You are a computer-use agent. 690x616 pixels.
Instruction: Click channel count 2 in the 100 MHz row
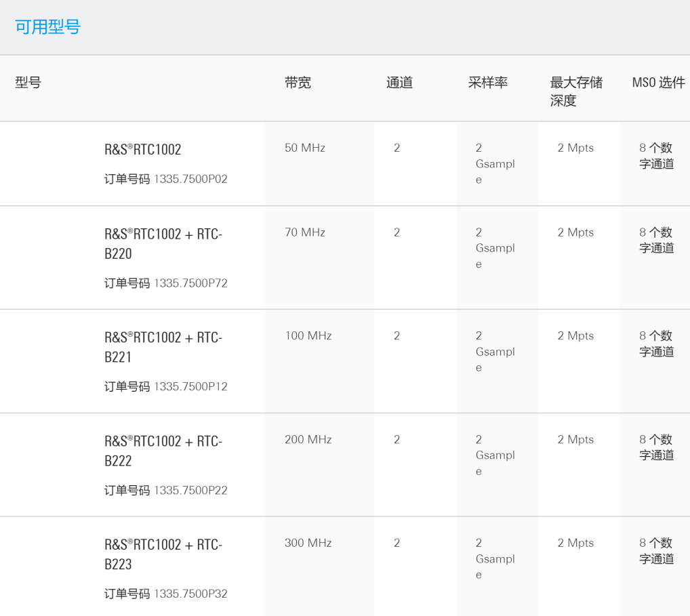pos(397,335)
